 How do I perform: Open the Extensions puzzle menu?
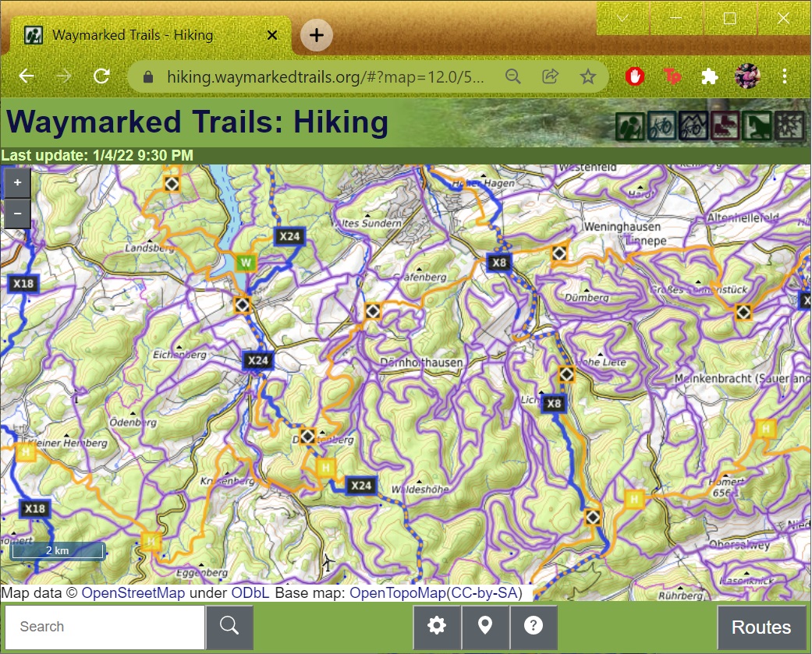710,76
